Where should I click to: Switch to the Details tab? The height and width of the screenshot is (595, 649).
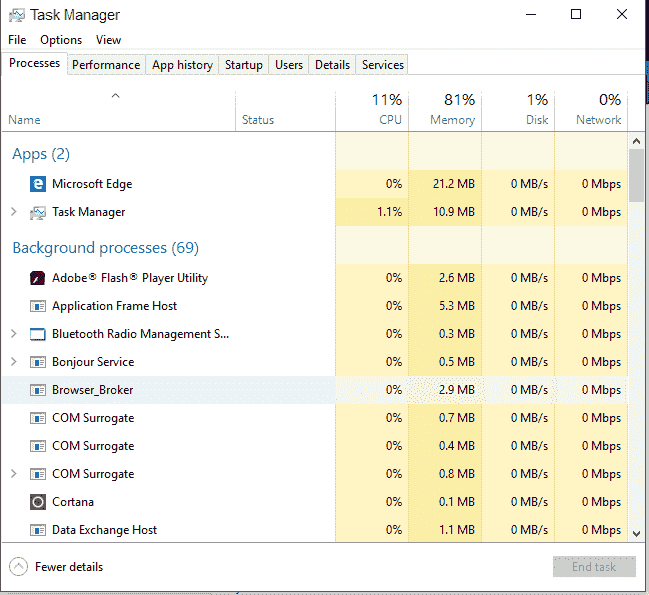332,65
